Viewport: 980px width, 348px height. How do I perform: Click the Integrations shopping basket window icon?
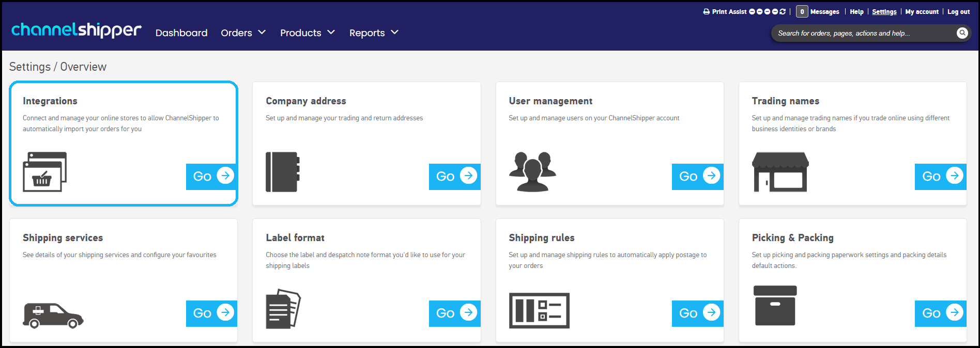tap(45, 172)
